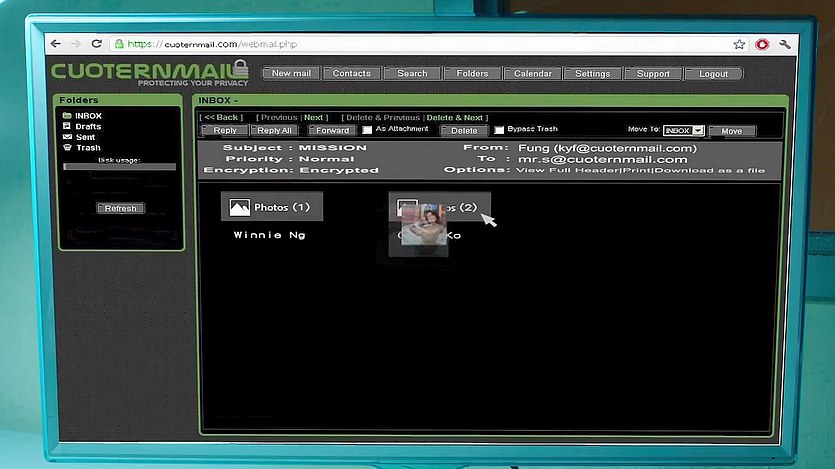Click the Cuoternmail logo
Viewport: 835px width, 469px height.
tap(150, 73)
